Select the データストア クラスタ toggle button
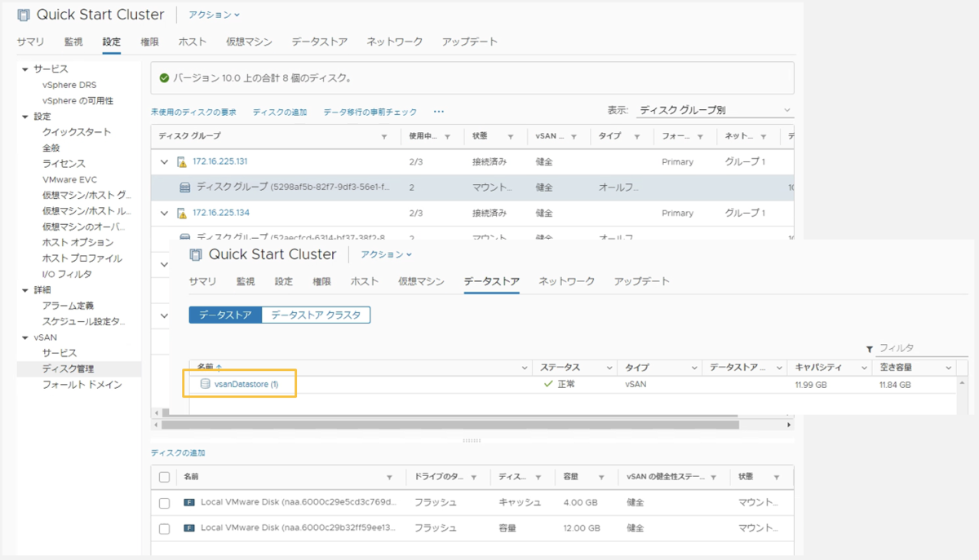The width and height of the screenshot is (979, 560). coord(316,315)
